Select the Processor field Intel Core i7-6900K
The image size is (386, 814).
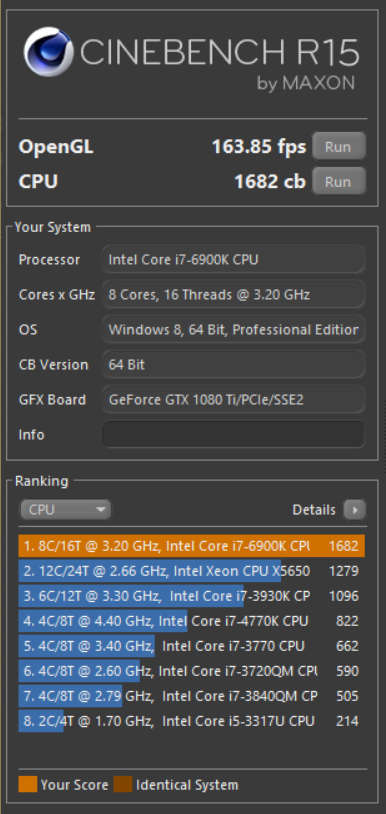click(233, 259)
